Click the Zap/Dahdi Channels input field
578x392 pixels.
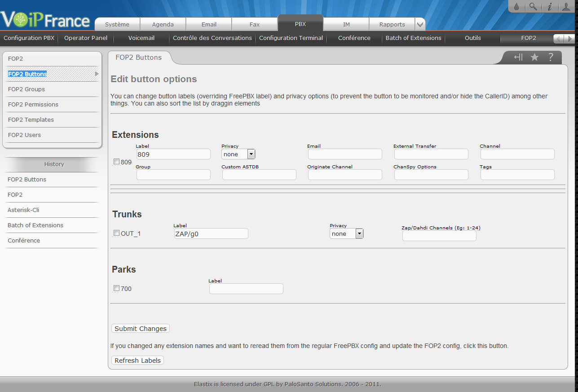439,236
